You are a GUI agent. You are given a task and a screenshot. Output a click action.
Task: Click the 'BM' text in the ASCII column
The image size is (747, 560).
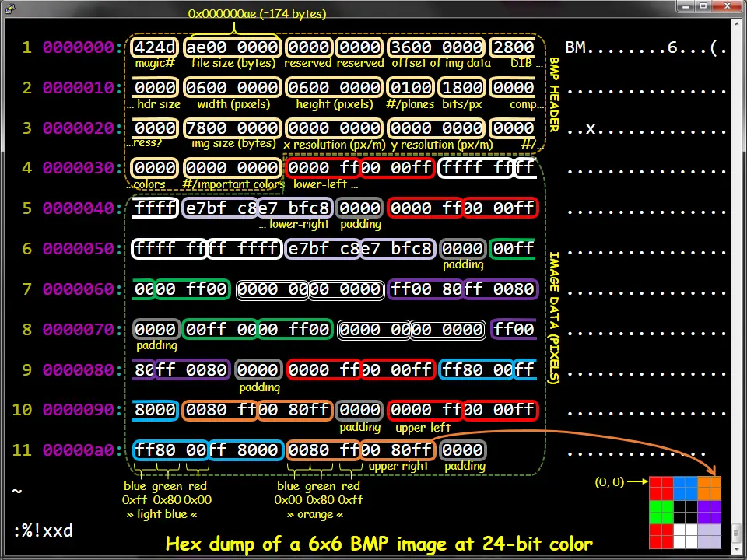point(576,47)
